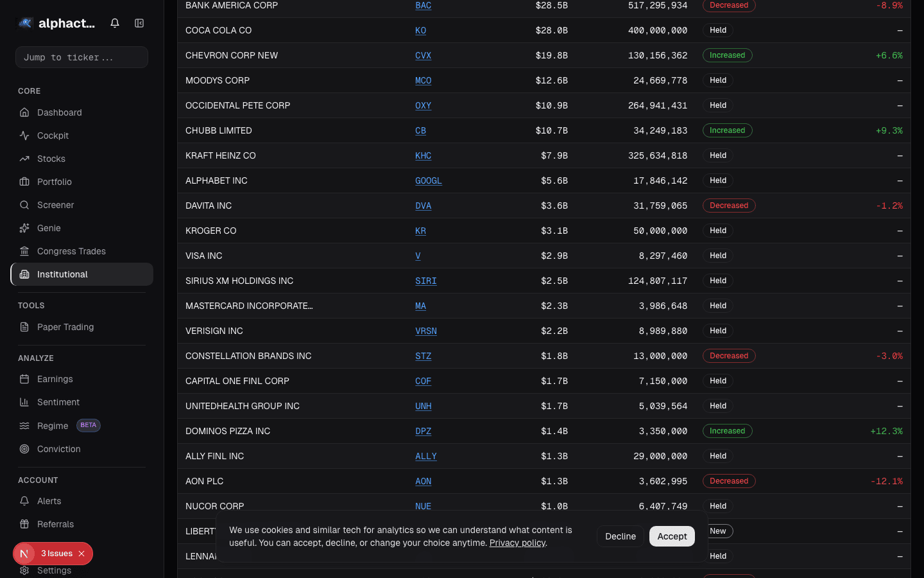Screen dimensions: 924x578
Task: Open the Portfolio briefcase icon
Action: click(x=25, y=182)
